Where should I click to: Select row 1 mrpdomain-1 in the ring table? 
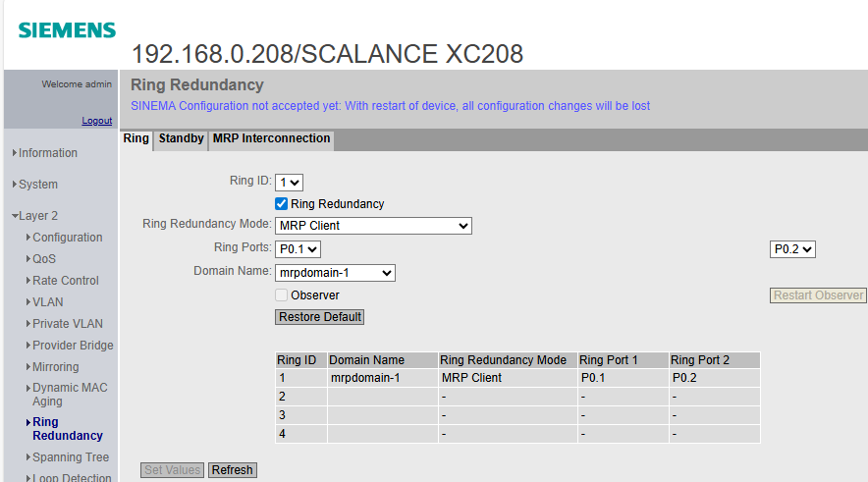(x=365, y=378)
